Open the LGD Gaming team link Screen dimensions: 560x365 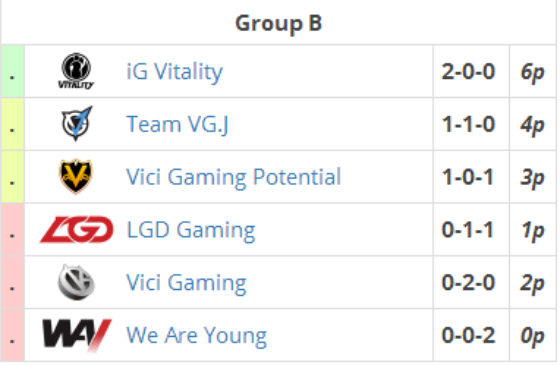click(191, 230)
